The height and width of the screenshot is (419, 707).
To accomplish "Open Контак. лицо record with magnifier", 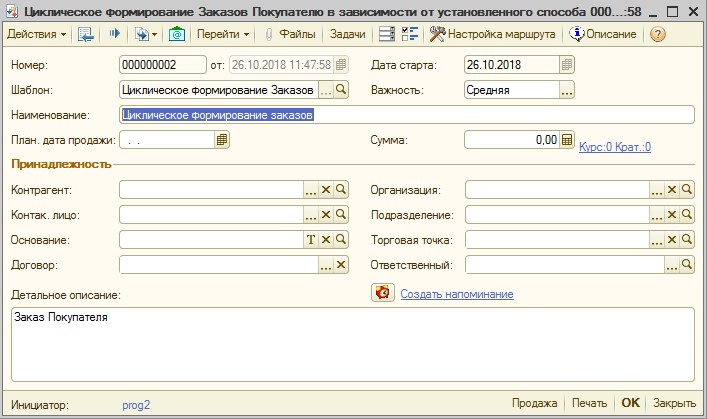I will point(341,215).
